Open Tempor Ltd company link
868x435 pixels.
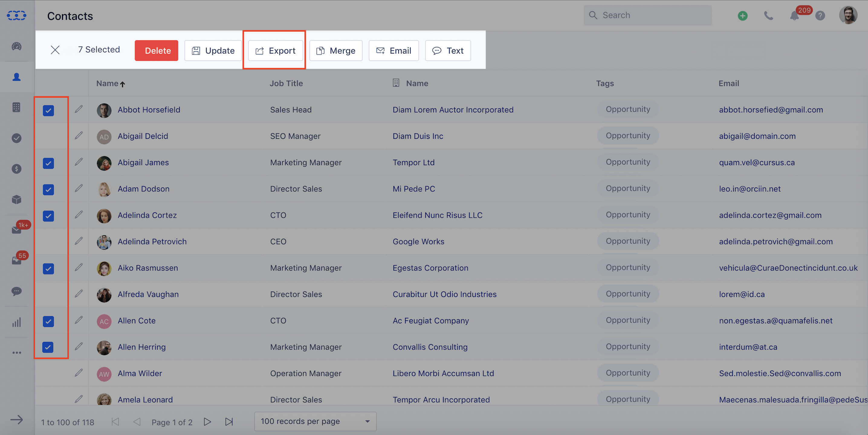tap(413, 162)
